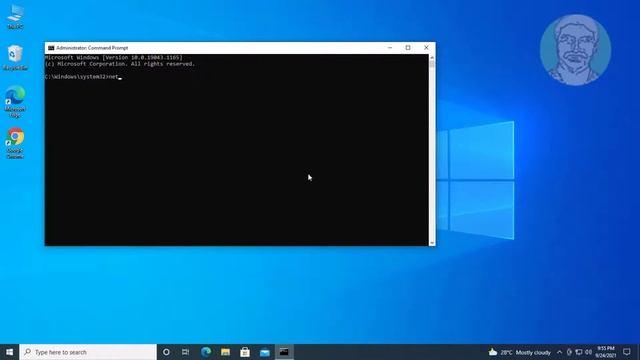Click the Microsoft Windows version line
The image size is (640, 360).
pyautogui.click(x=114, y=58)
